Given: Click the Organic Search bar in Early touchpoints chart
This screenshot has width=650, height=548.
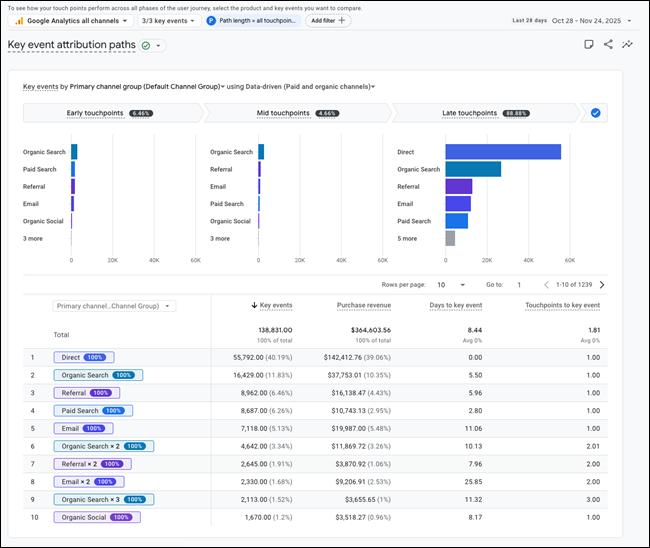Looking at the screenshot, I should coord(74,152).
